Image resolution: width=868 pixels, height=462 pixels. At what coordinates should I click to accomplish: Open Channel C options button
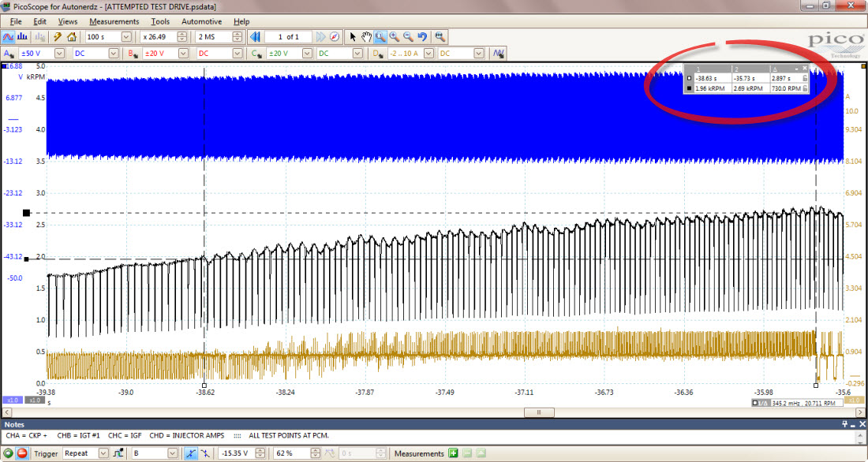point(256,54)
